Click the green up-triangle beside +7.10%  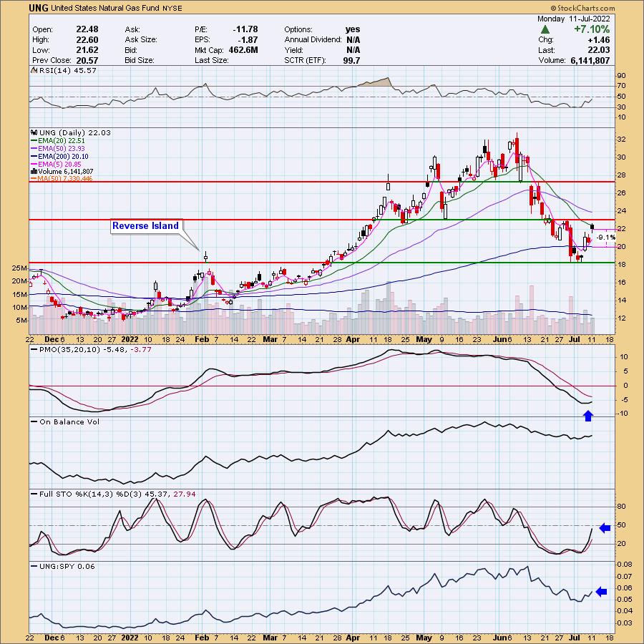[545, 29]
